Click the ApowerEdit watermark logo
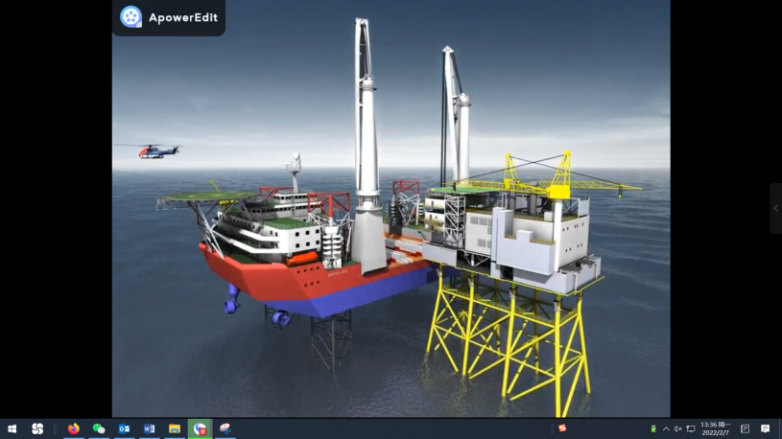The image size is (782, 439). (131, 16)
